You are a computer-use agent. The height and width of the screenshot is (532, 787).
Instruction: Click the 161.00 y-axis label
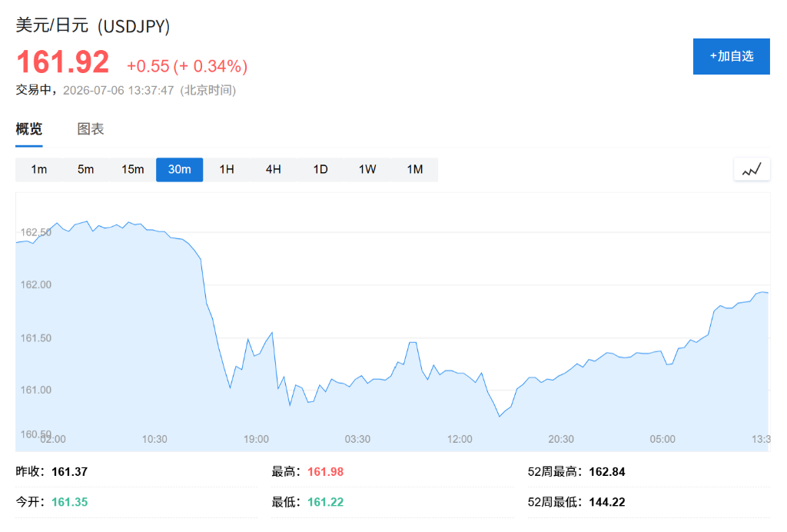click(35, 390)
